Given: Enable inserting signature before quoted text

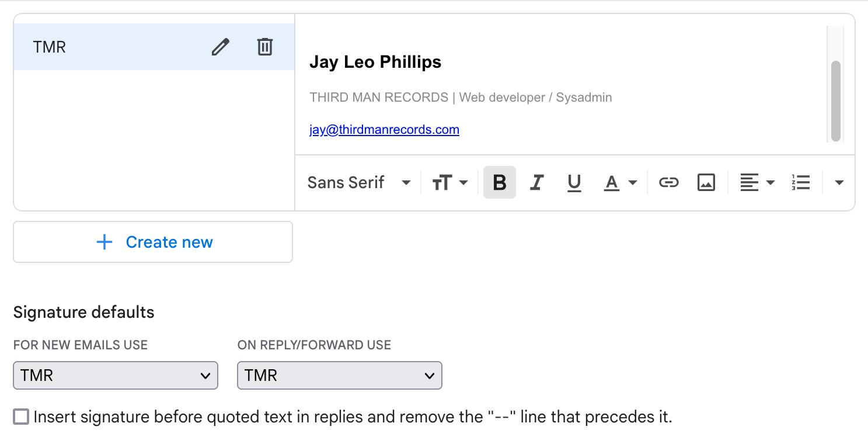Looking at the screenshot, I should coord(22,417).
